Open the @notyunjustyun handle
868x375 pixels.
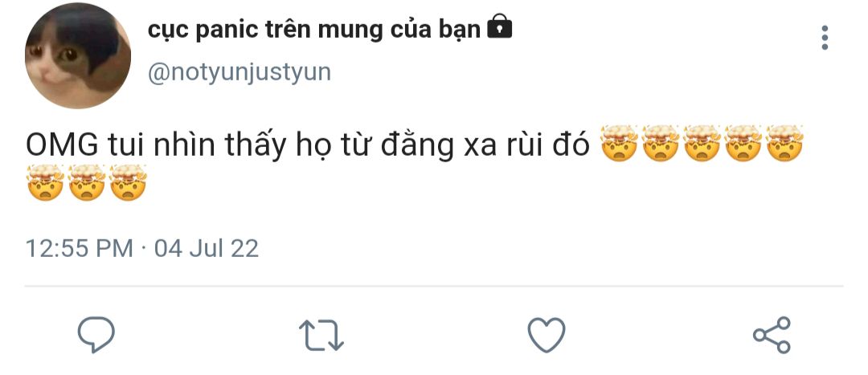(x=240, y=72)
